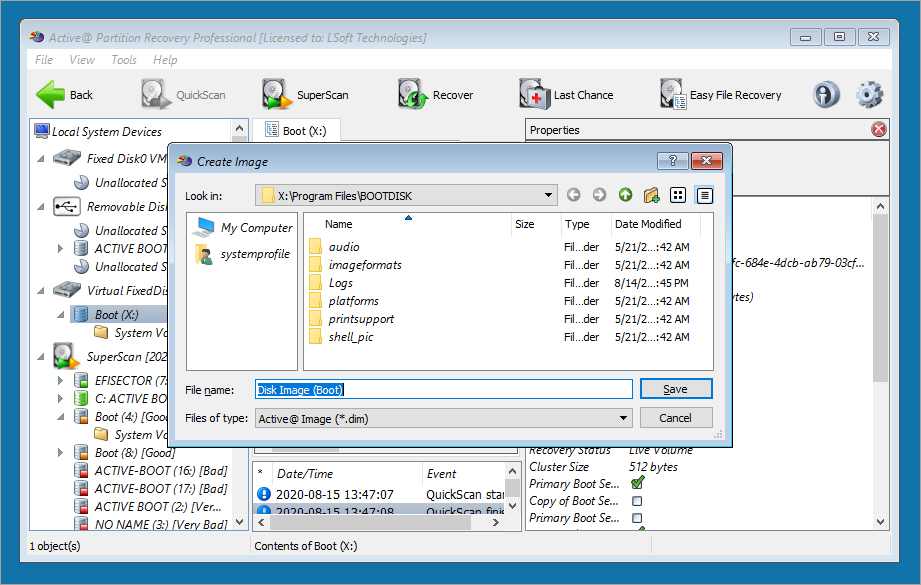
Task: Click the Recover toolbar icon
Action: click(412, 95)
